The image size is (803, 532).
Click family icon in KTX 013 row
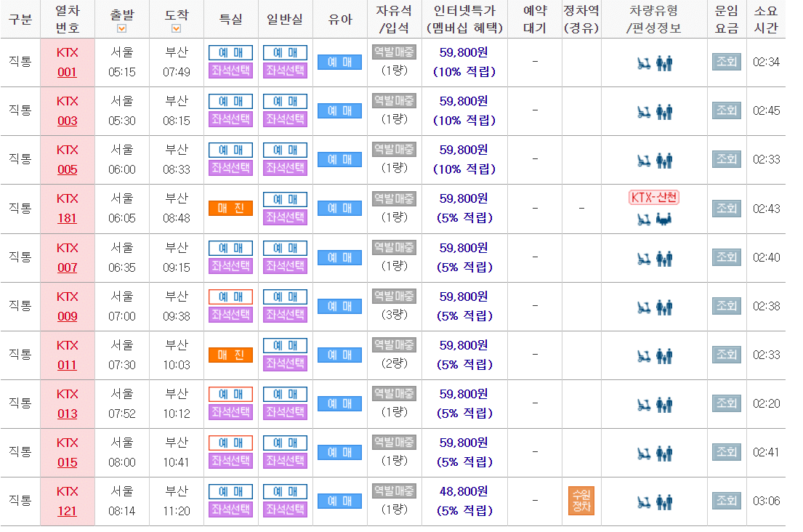[664, 405]
